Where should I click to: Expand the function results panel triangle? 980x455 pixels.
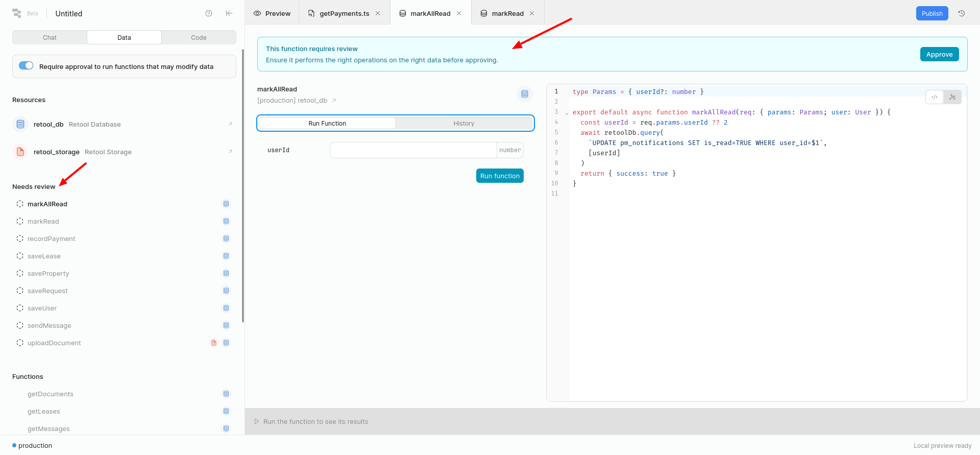click(x=257, y=421)
